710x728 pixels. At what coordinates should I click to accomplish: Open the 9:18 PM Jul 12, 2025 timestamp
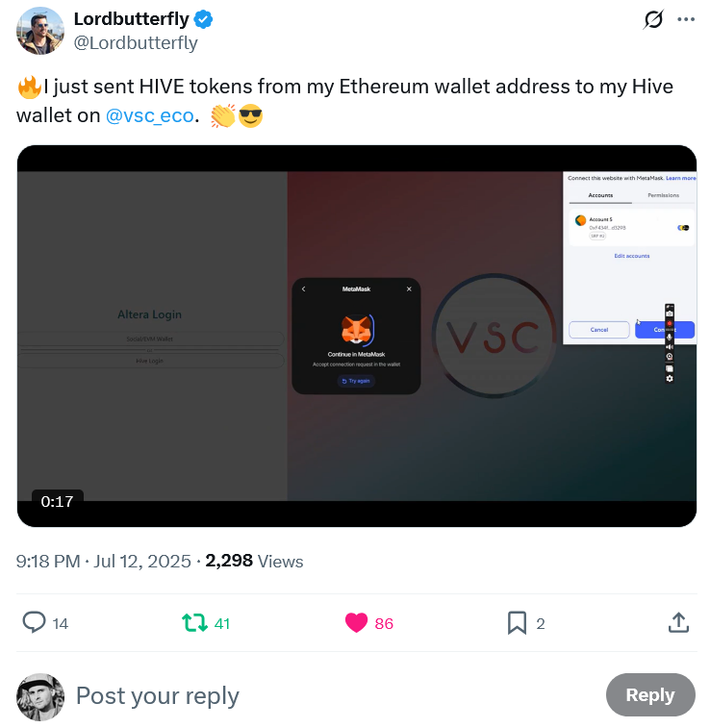pos(104,562)
